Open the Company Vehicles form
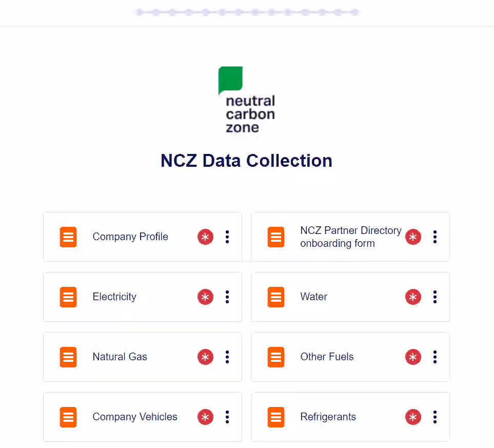 click(135, 417)
